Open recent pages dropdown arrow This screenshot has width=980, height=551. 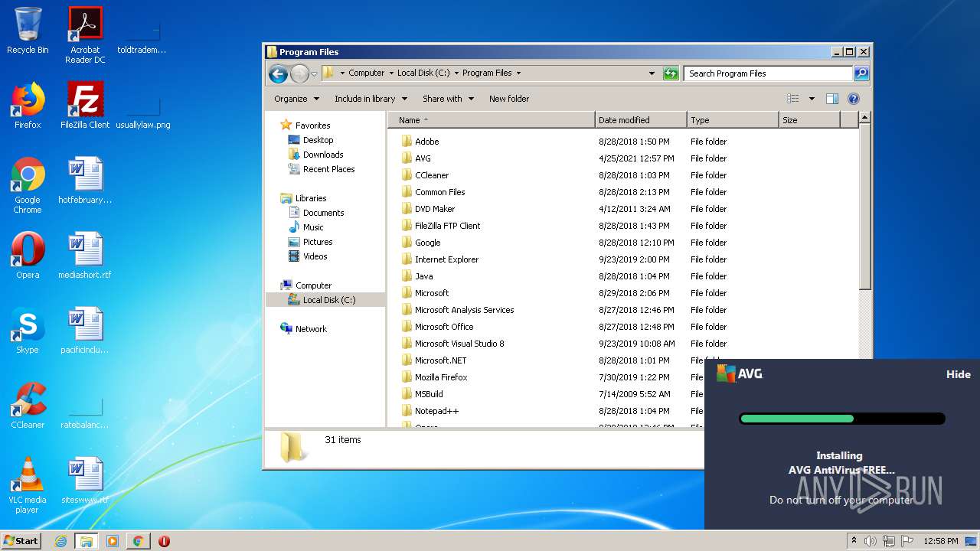pyautogui.click(x=314, y=74)
